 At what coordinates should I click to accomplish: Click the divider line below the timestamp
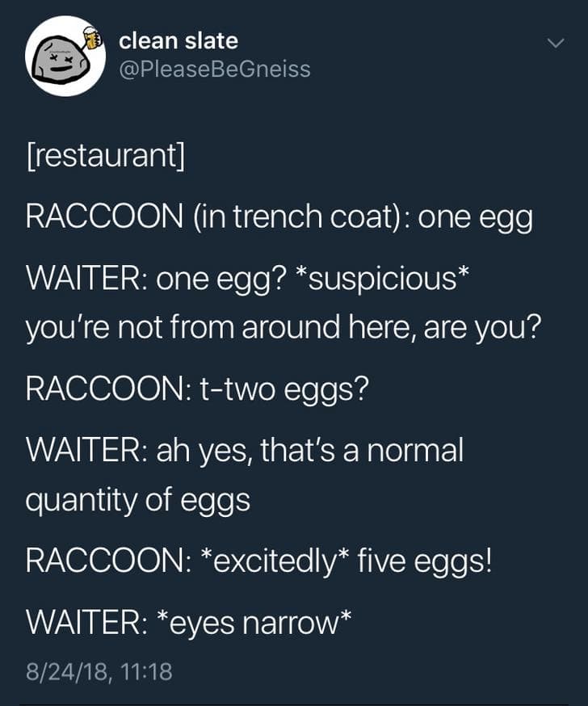click(x=294, y=704)
